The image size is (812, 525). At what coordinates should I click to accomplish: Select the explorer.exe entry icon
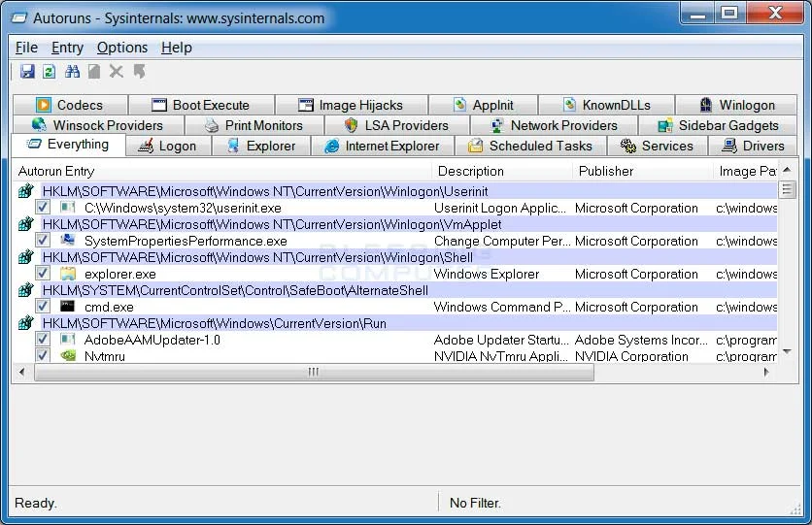pyautogui.click(x=67, y=274)
